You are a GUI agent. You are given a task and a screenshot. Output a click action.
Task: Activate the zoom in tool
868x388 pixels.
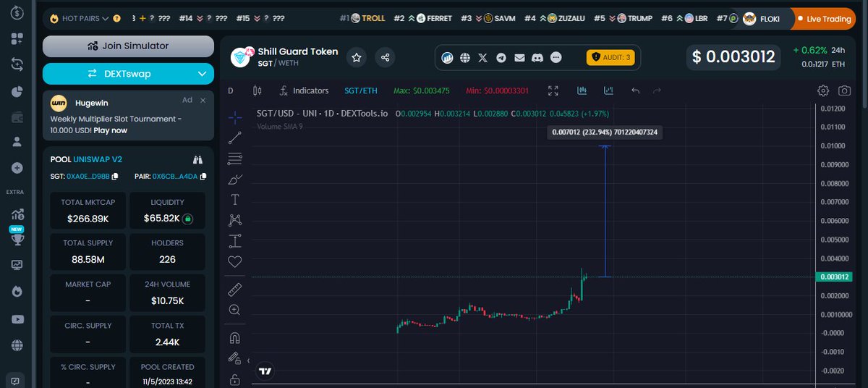(234, 310)
